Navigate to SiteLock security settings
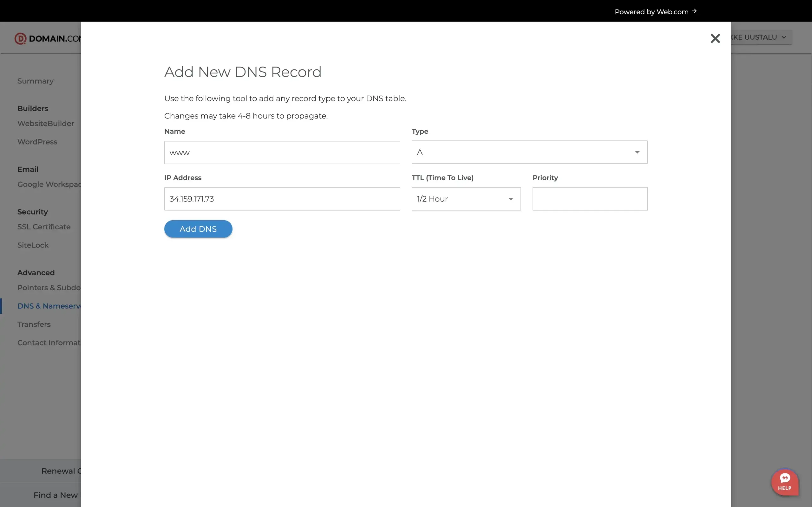This screenshot has width=812, height=507. point(33,245)
